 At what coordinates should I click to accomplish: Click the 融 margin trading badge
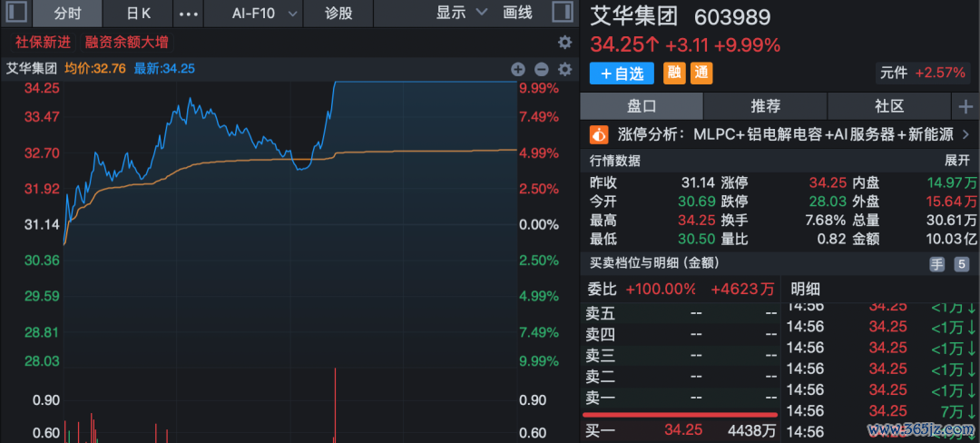click(x=673, y=74)
